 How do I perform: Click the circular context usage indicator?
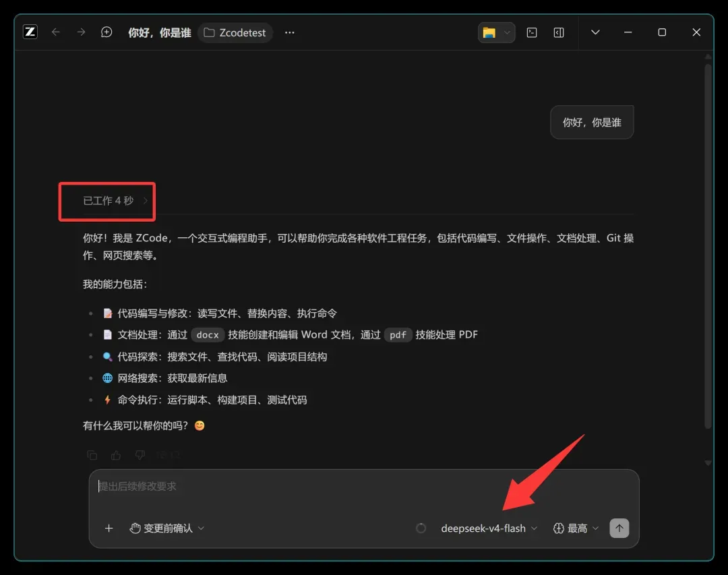coord(421,528)
